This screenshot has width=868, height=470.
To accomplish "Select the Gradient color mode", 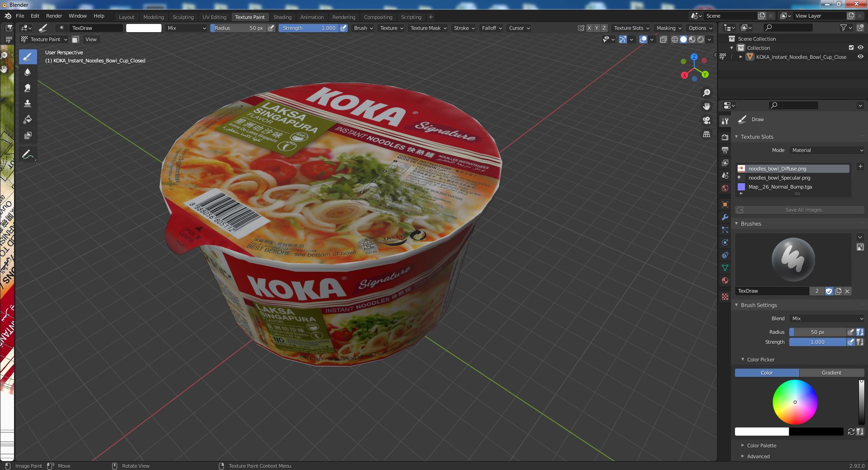I will tap(831, 373).
